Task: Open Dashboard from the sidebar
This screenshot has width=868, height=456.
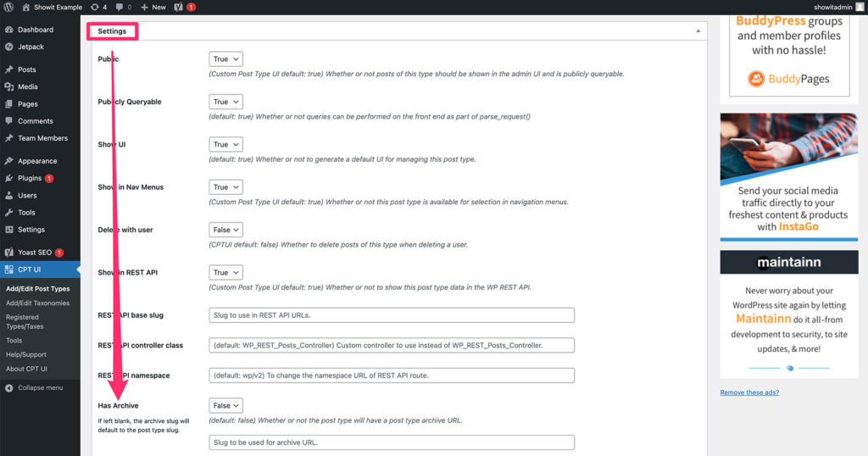Action: click(35, 30)
